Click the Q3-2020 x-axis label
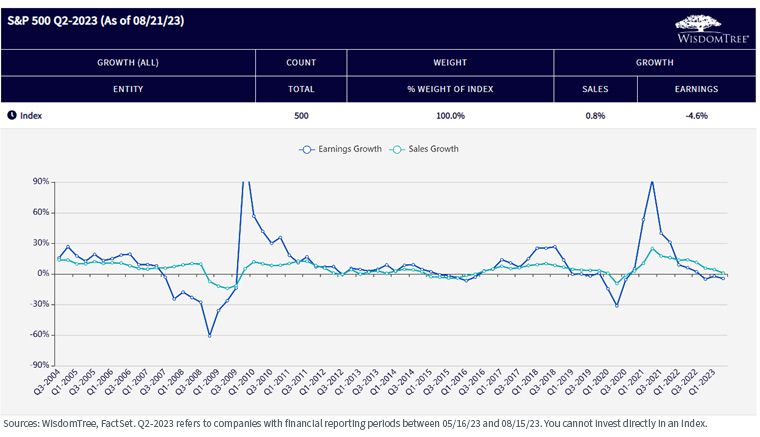Viewport: 760px width, 437px height. 614,382
